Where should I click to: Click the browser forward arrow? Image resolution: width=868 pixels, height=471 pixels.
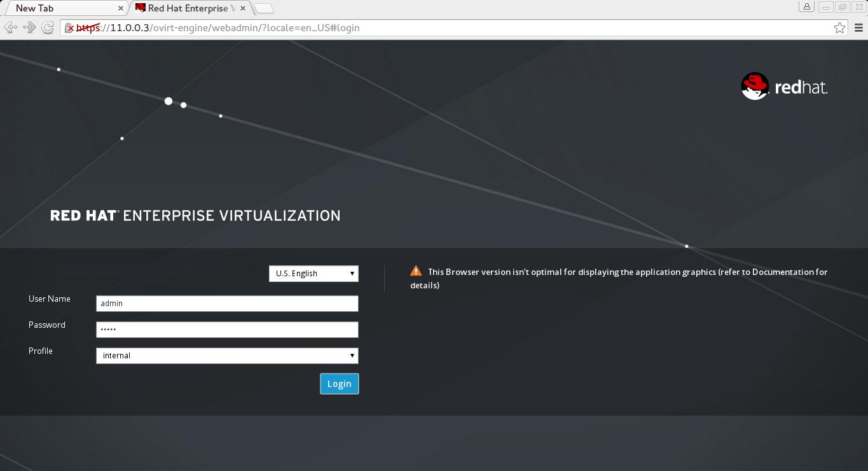click(x=29, y=27)
